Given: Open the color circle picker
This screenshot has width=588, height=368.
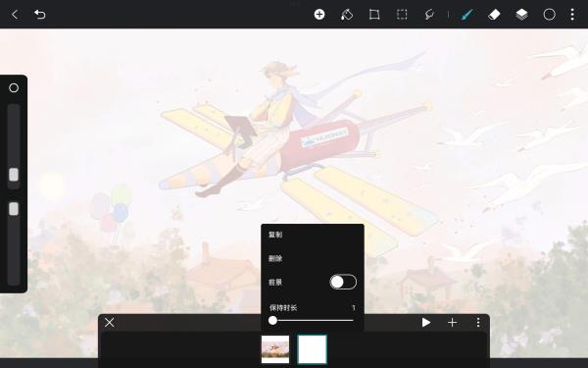Looking at the screenshot, I should tap(550, 15).
